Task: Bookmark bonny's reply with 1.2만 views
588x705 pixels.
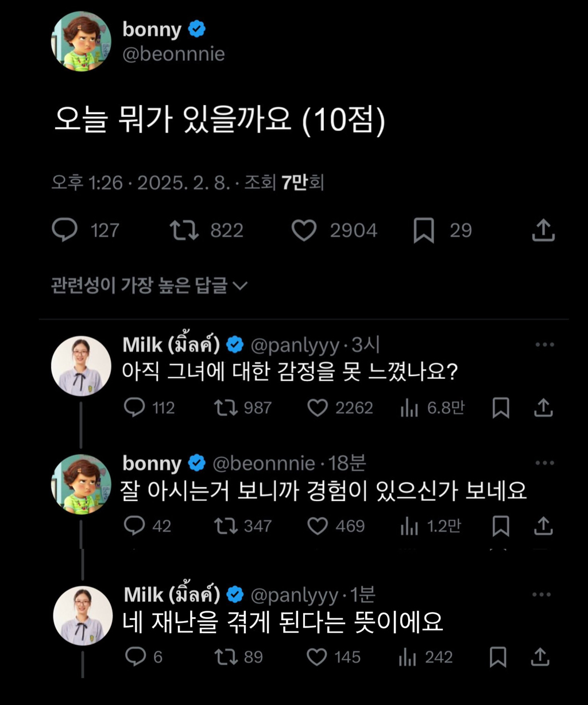Action: point(501,526)
